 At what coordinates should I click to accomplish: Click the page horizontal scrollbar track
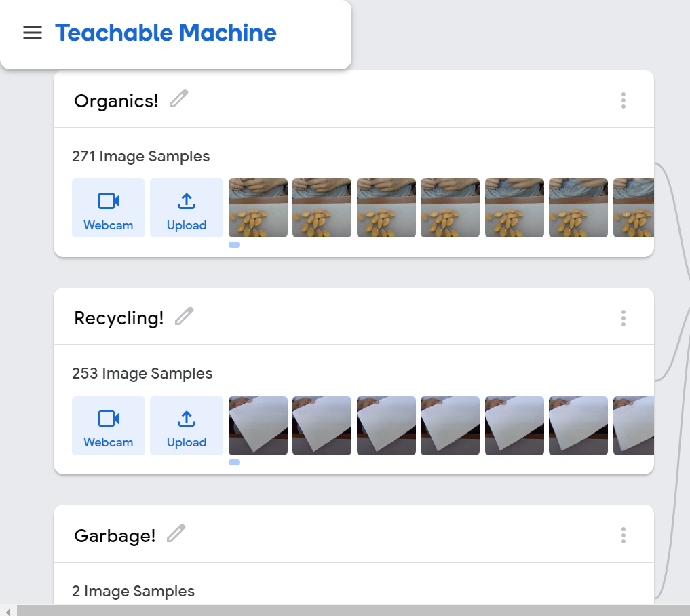(x=353, y=611)
